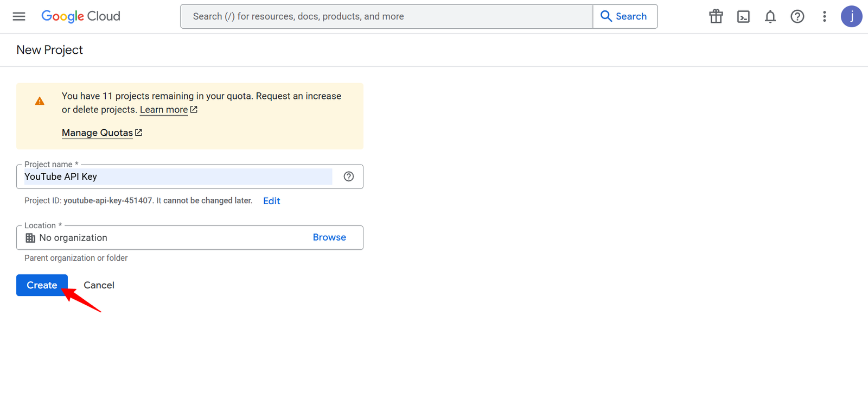Open the Manage Quotas link
The height and width of the screenshot is (403, 868).
[x=98, y=133]
